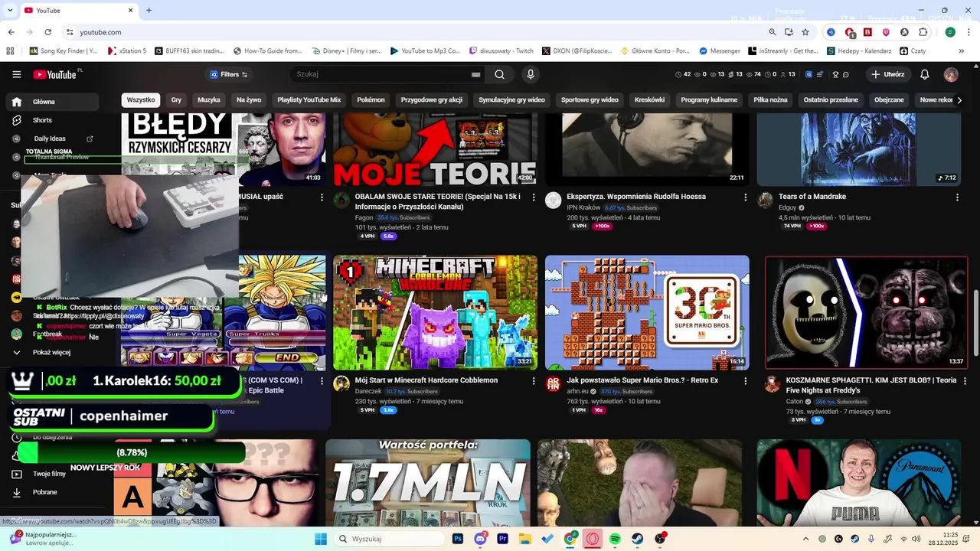Open the Wartość portfela 1.7MLN thumbnail

pos(428,482)
